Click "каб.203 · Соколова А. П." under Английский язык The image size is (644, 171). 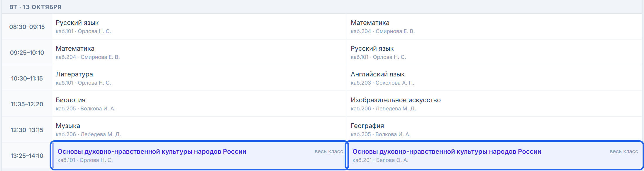[x=382, y=83]
